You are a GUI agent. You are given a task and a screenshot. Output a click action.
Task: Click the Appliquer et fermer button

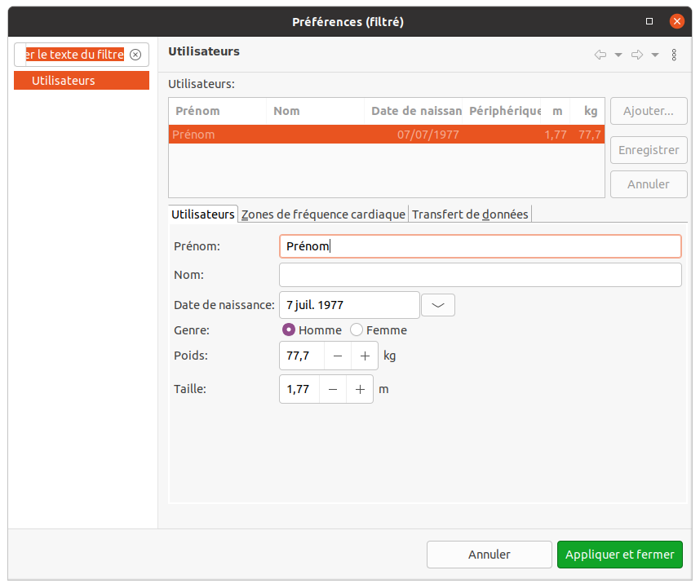(x=620, y=555)
